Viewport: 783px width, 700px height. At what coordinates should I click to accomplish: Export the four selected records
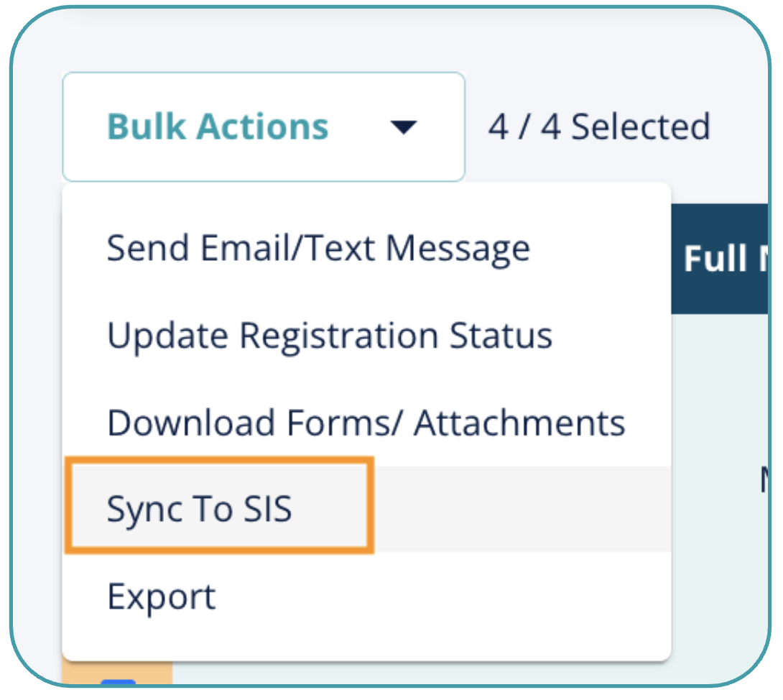(x=162, y=597)
